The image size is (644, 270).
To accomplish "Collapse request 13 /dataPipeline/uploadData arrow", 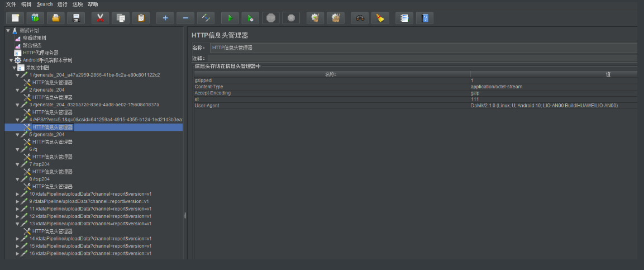I will tap(17, 224).
